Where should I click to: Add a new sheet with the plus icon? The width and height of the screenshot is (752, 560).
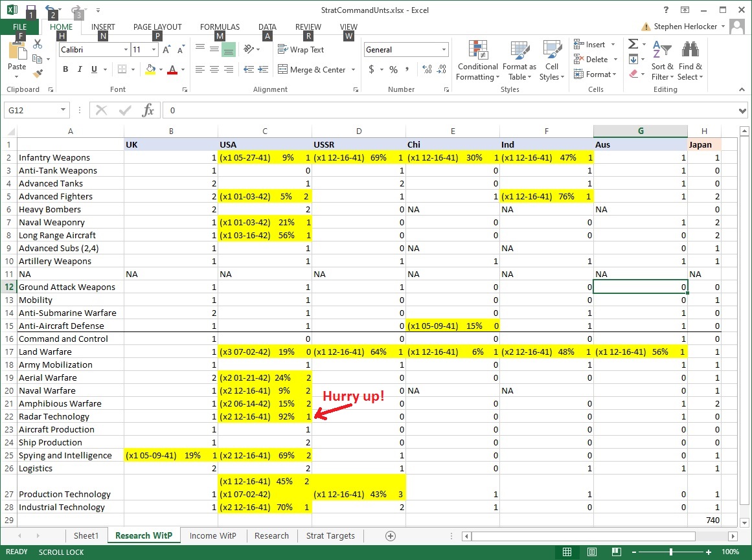[391, 536]
